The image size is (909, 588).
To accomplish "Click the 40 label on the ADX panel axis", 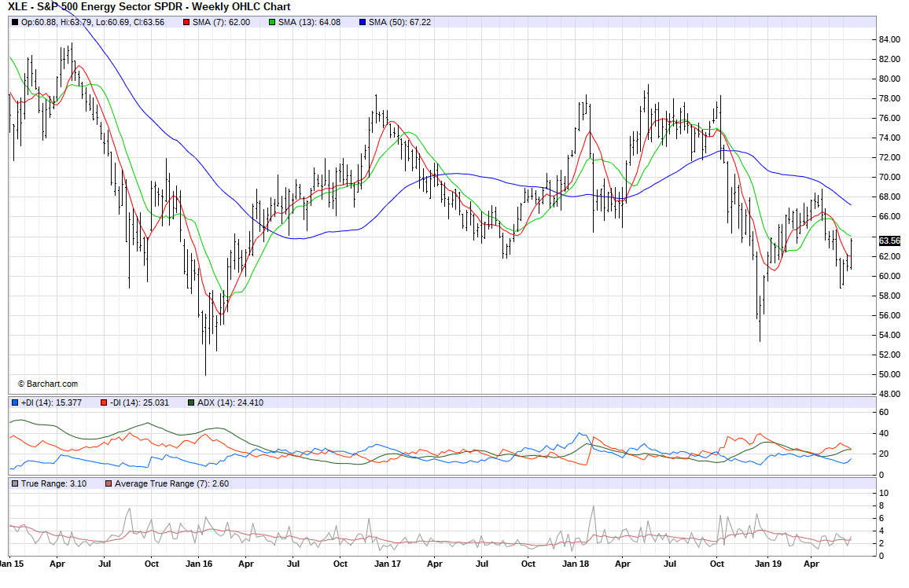I will tap(884, 433).
